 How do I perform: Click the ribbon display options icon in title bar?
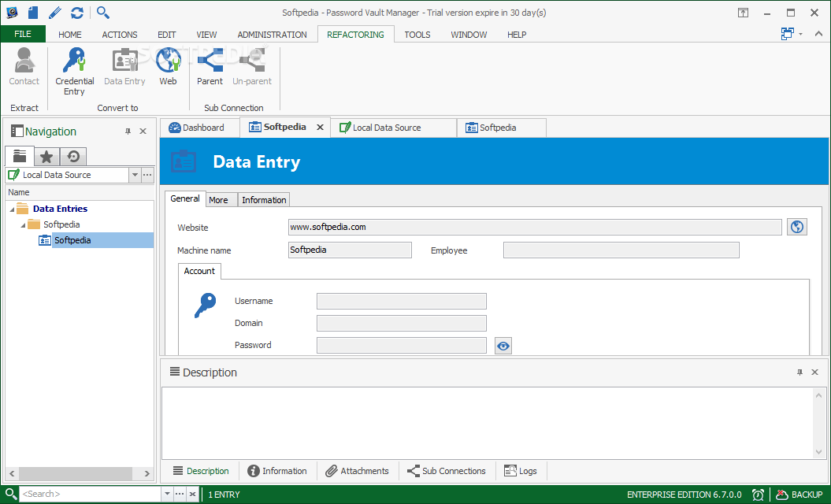pos(743,13)
